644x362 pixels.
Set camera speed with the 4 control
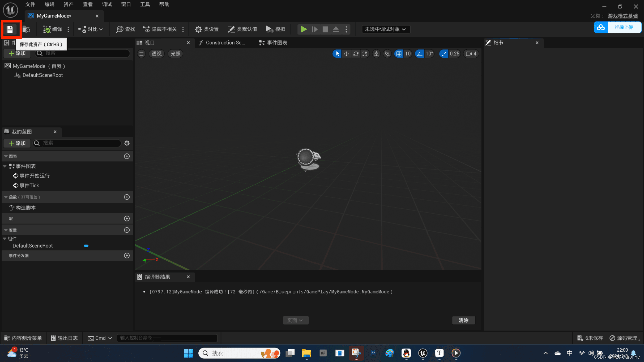471,54
